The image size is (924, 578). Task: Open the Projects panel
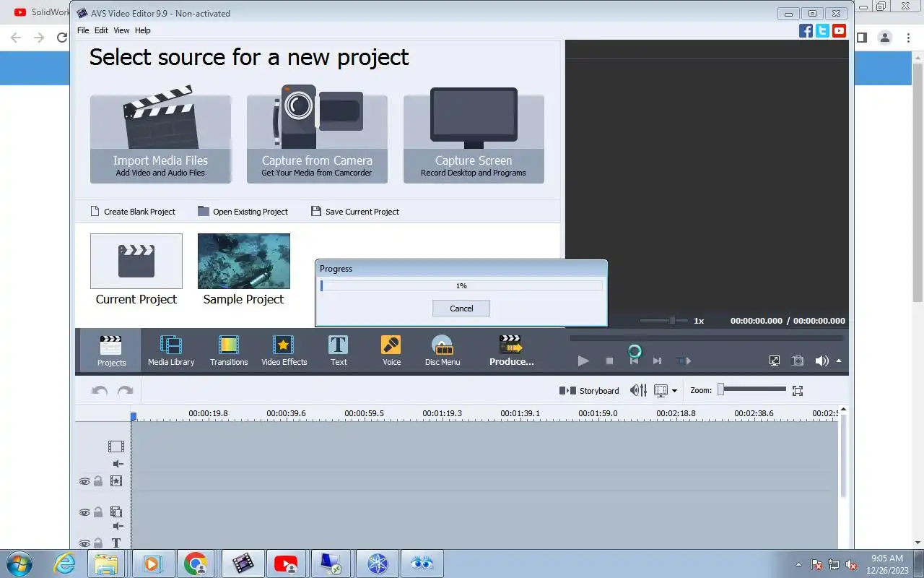coord(111,350)
